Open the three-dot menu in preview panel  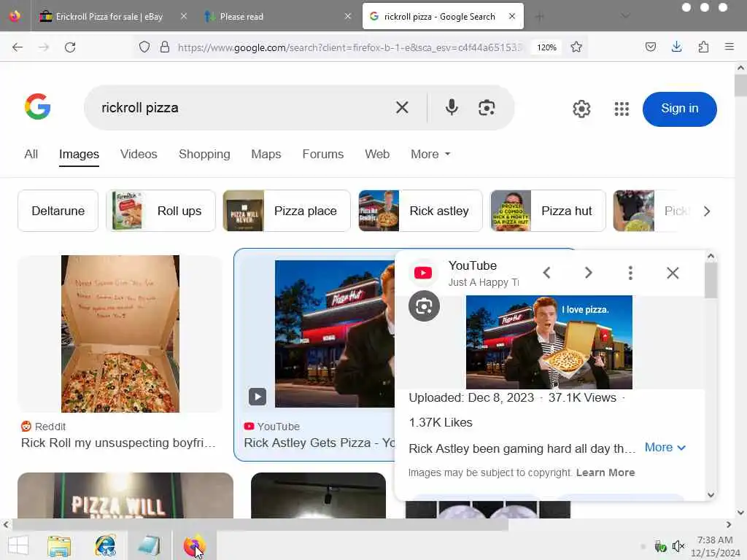pos(630,273)
